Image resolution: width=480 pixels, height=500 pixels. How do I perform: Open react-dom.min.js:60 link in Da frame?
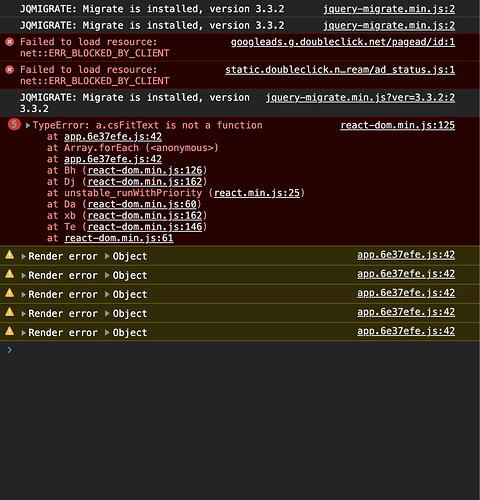142,204
